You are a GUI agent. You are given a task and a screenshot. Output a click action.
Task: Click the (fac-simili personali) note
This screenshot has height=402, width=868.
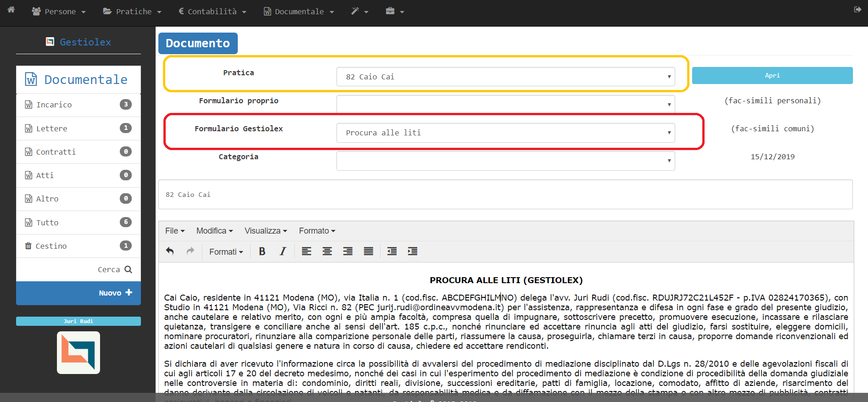click(773, 100)
